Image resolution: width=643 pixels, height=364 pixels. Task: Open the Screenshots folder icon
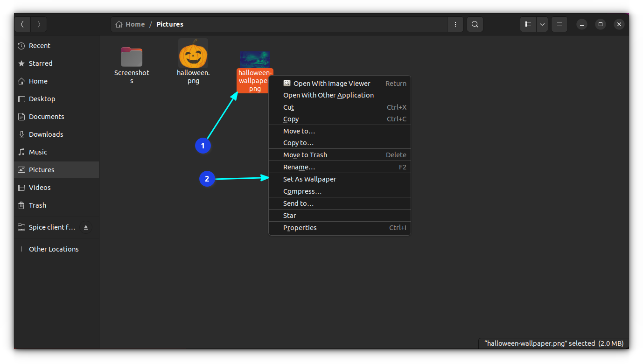(x=132, y=58)
